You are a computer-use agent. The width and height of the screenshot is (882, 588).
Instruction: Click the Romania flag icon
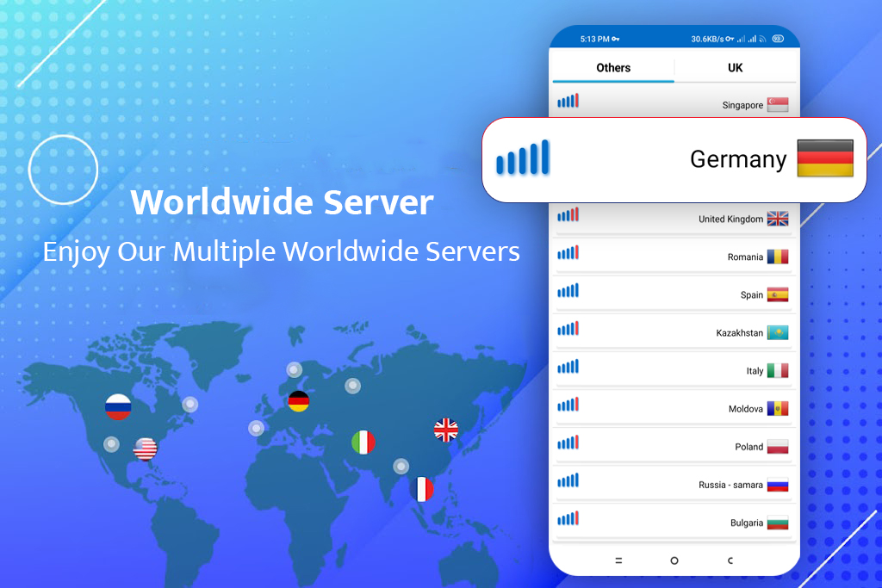778,257
